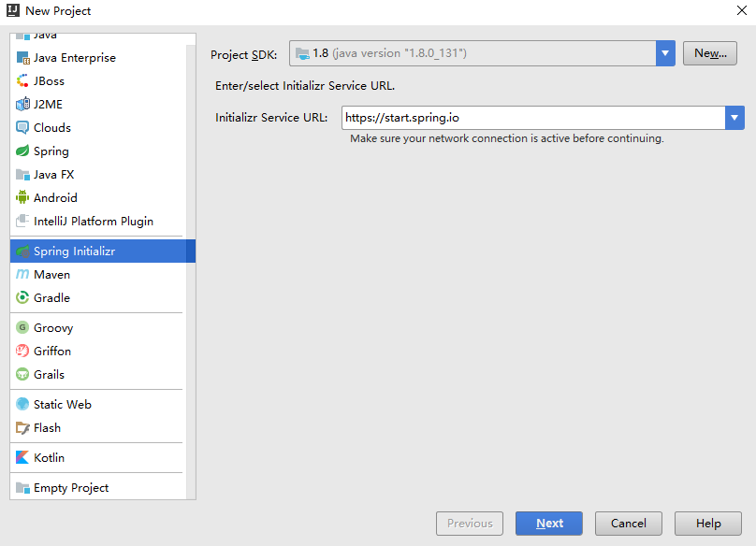Screen dimensions: 756x546
Task: Select Java Enterprise project type
Action: pyautogui.click(x=98, y=58)
